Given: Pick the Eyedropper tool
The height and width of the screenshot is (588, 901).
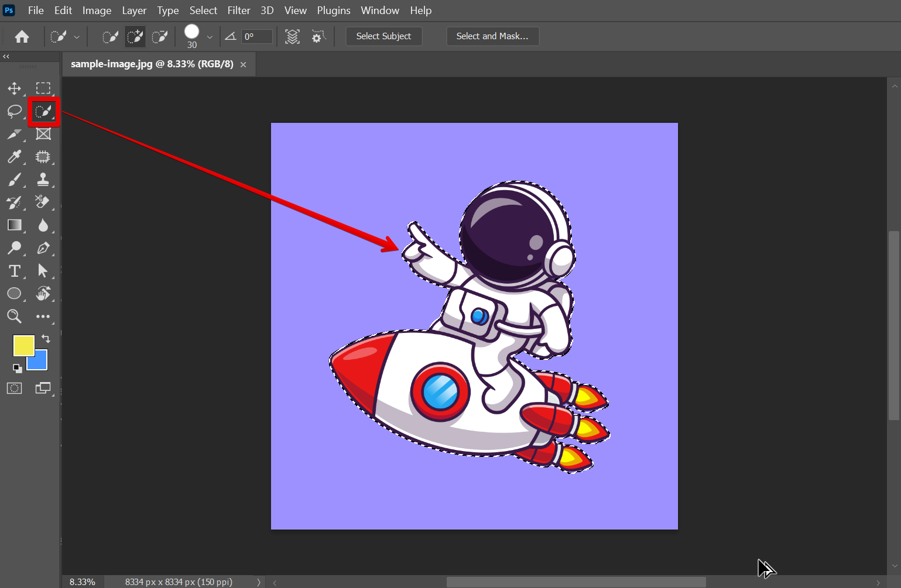Looking at the screenshot, I should point(14,157).
